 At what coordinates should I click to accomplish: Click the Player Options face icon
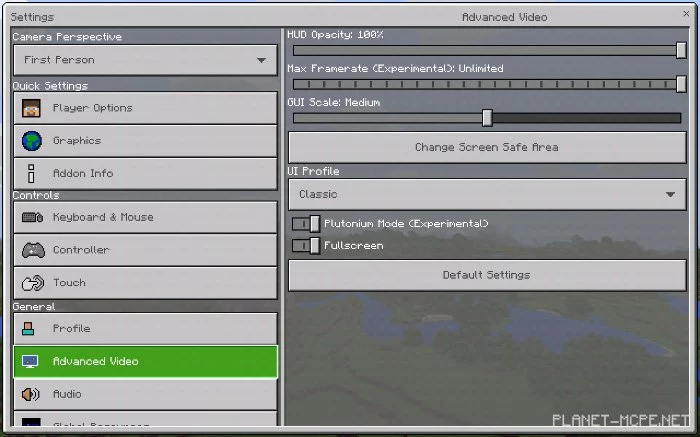(32, 108)
